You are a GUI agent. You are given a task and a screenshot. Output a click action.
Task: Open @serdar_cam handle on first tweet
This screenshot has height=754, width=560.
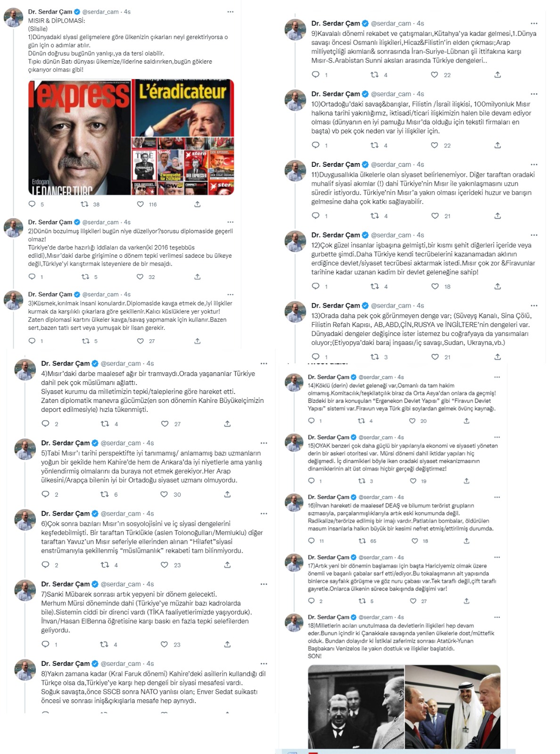pyautogui.click(x=100, y=12)
